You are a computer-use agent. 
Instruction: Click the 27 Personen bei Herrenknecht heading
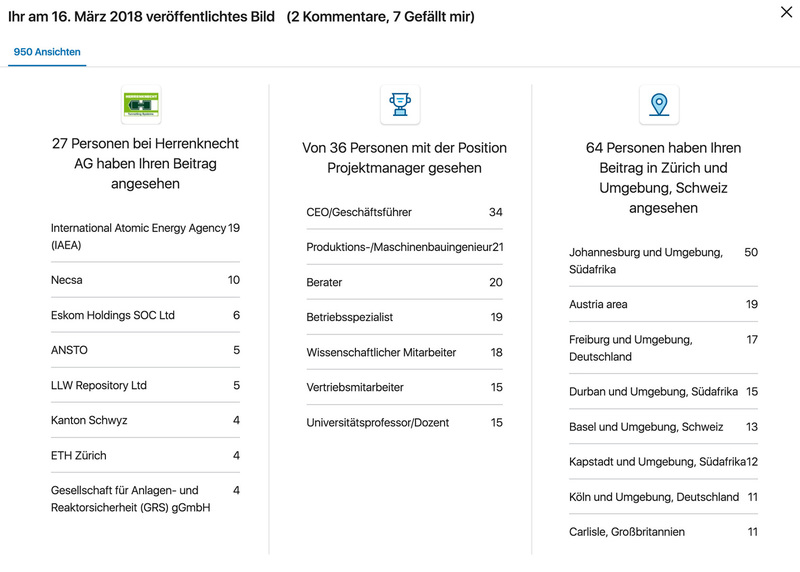coord(145,163)
